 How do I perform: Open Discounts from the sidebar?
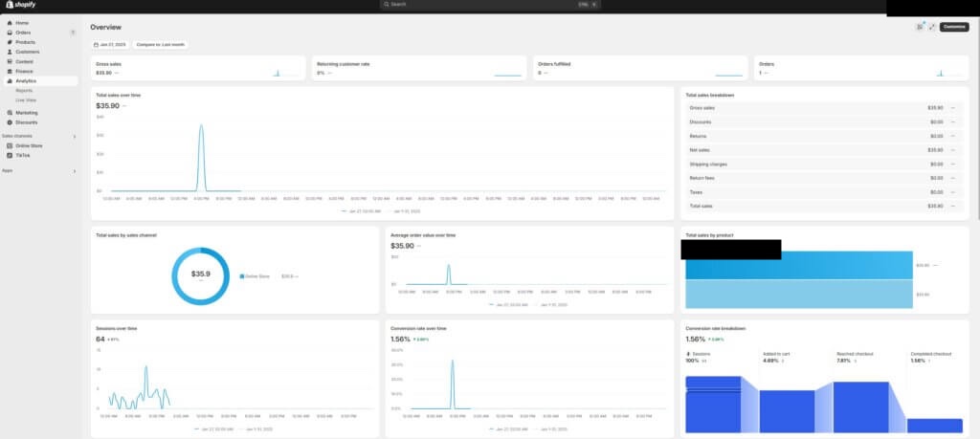[27, 122]
